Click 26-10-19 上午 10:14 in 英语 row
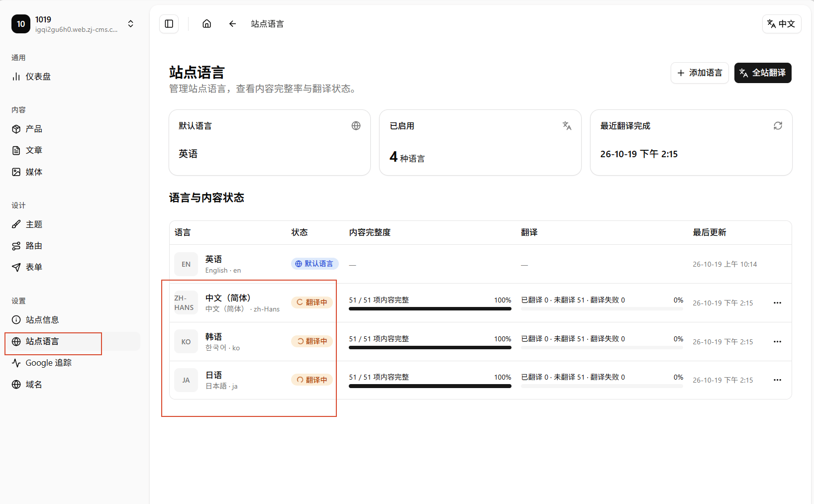 coord(725,264)
